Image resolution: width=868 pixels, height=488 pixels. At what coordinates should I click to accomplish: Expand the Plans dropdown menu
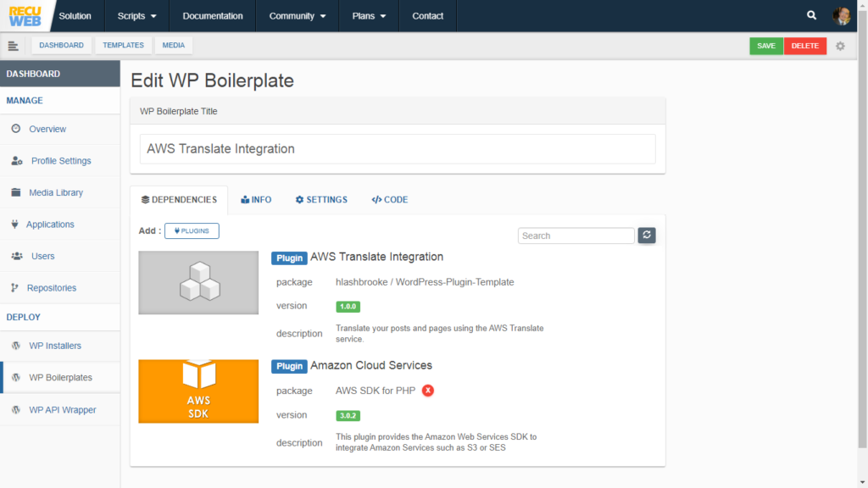coord(369,16)
